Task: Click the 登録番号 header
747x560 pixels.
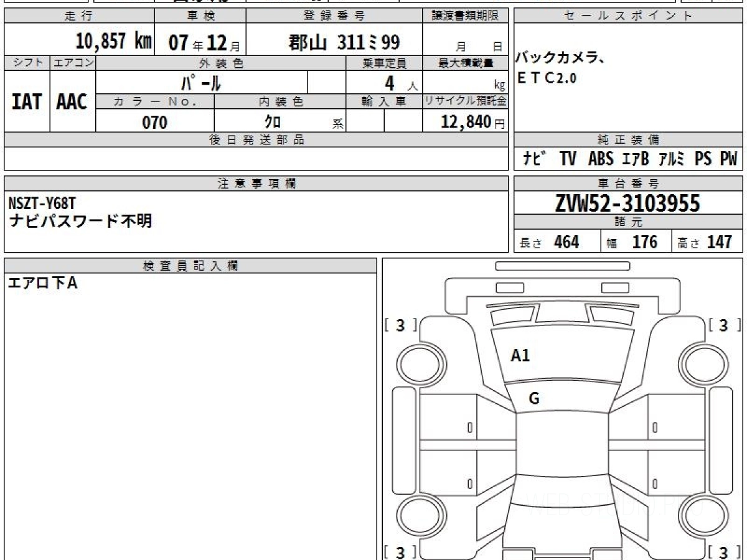Action: [334, 16]
